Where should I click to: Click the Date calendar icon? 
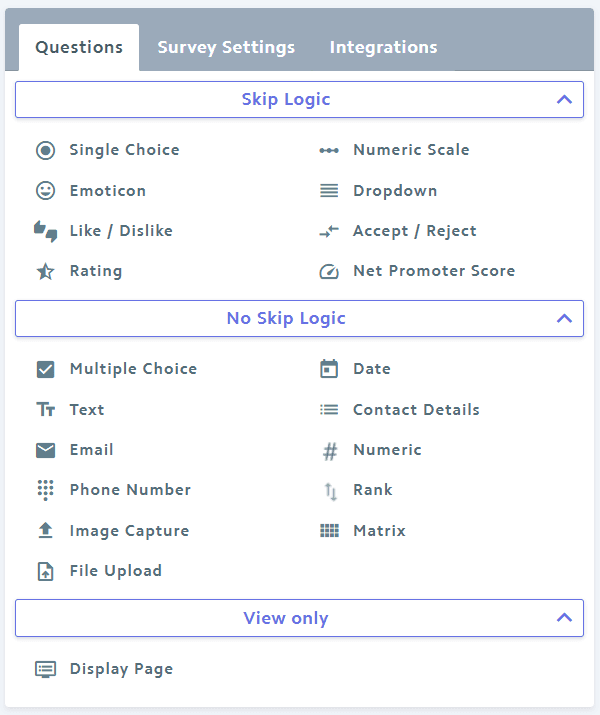point(329,369)
